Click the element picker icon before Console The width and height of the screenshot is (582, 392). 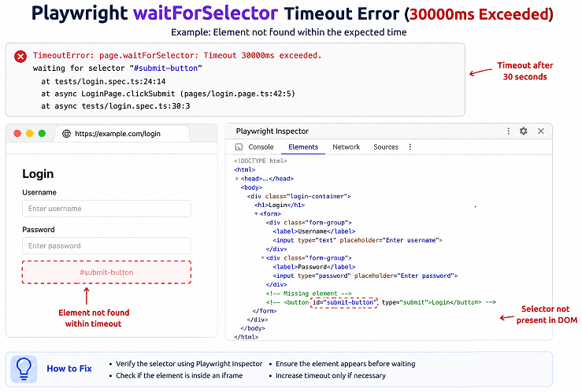point(239,147)
